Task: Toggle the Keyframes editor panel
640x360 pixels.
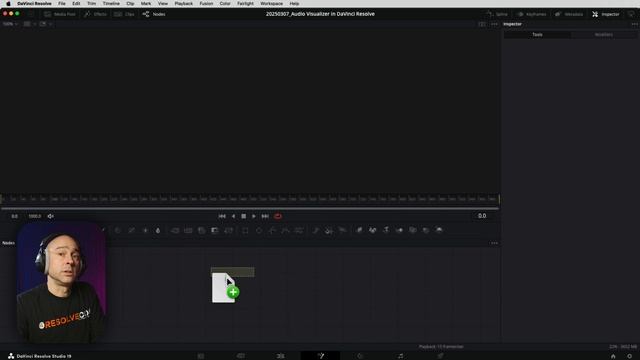Action: point(531,14)
